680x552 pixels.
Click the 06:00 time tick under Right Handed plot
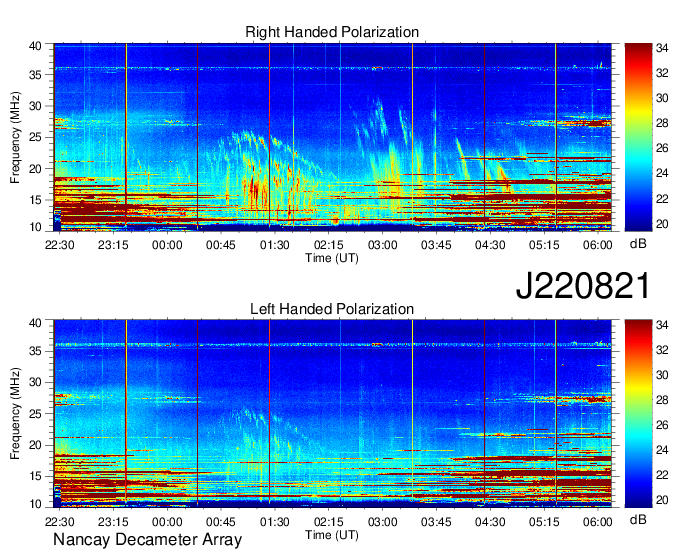tap(598, 245)
